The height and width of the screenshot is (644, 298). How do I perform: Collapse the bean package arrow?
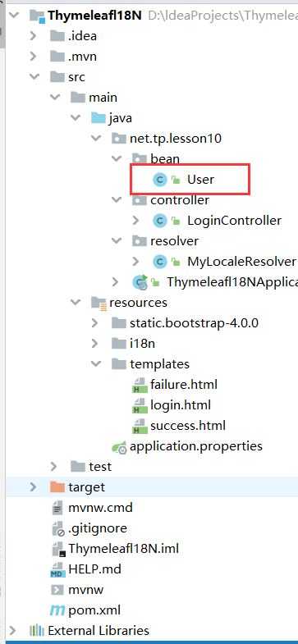(117, 158)
